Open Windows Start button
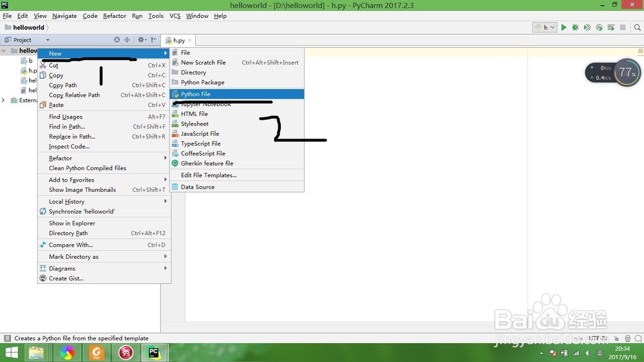This screenshot has height=362, width=644. (12, 352)
